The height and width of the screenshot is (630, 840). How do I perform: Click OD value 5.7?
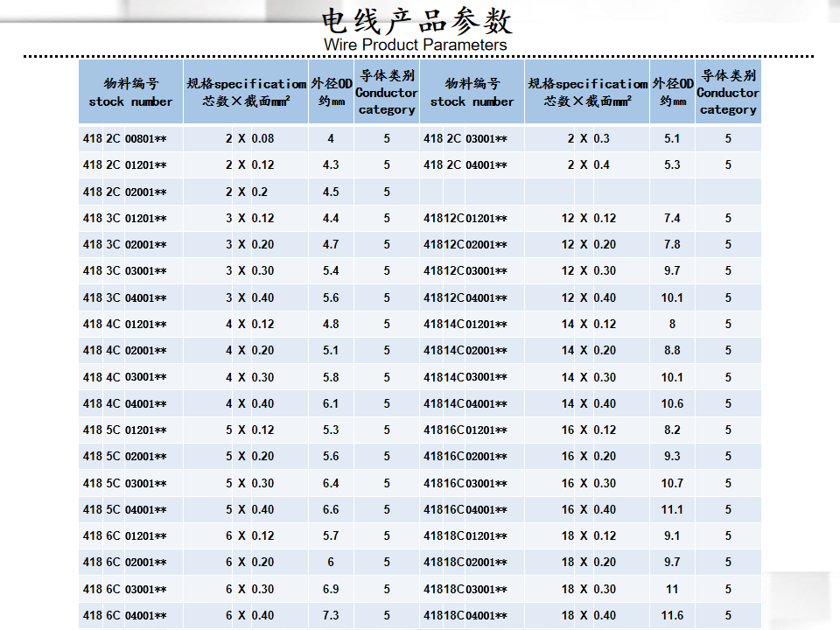(331, 535)
